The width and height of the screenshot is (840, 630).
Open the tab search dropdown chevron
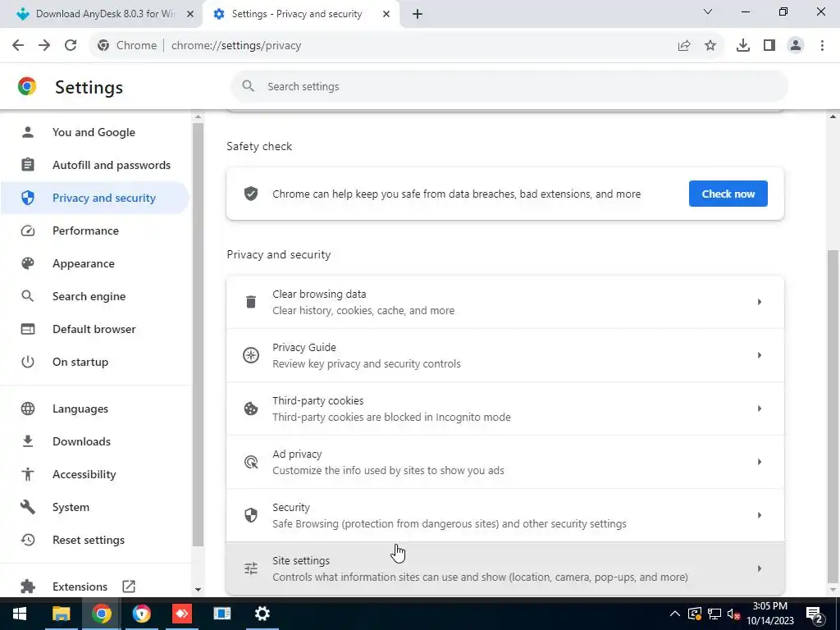708,11
